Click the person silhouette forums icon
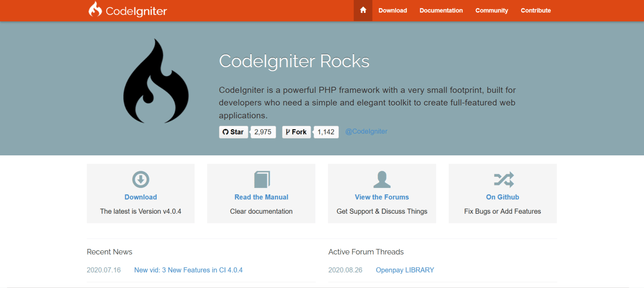 (382, 179)
